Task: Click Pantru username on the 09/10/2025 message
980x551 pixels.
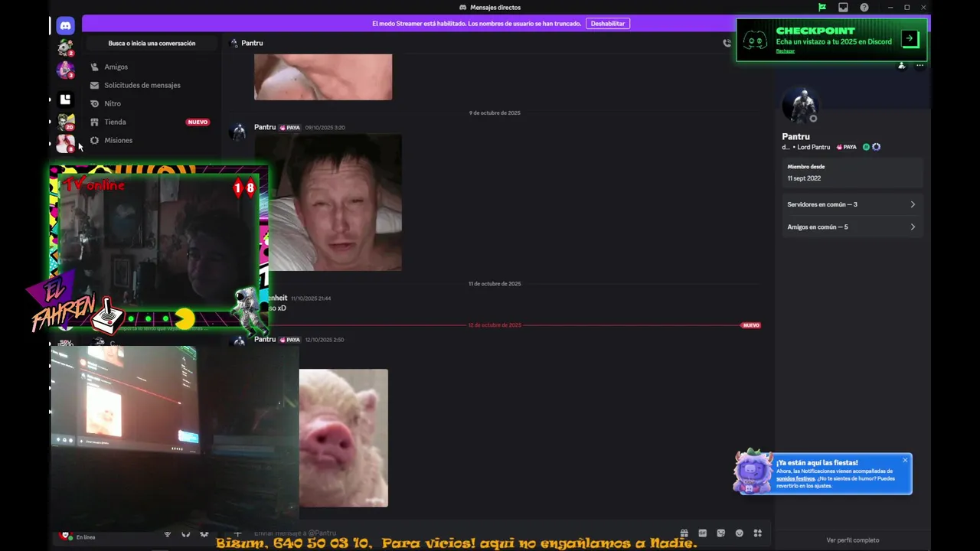Action: [x=265, y=127]
